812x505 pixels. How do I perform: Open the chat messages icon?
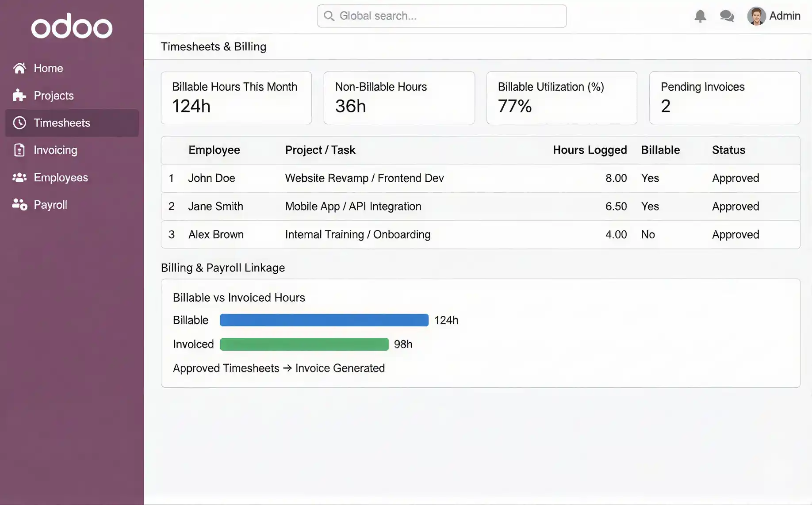[727, 16]
